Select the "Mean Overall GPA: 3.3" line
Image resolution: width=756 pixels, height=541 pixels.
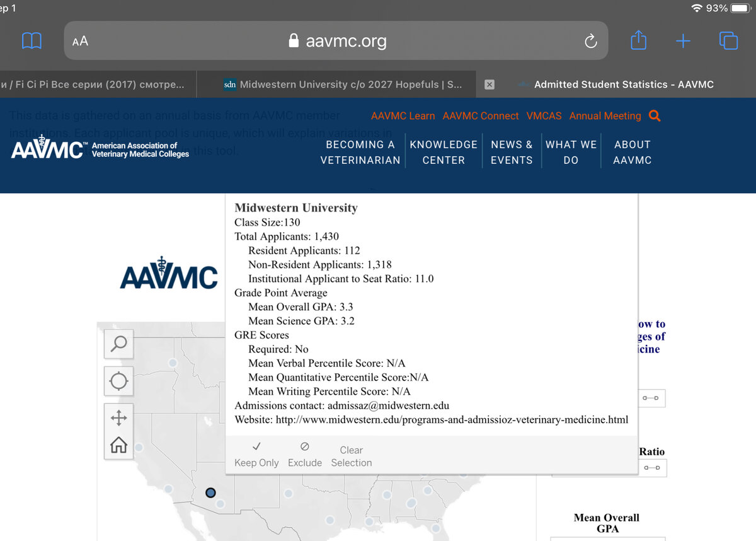(301, 307)
